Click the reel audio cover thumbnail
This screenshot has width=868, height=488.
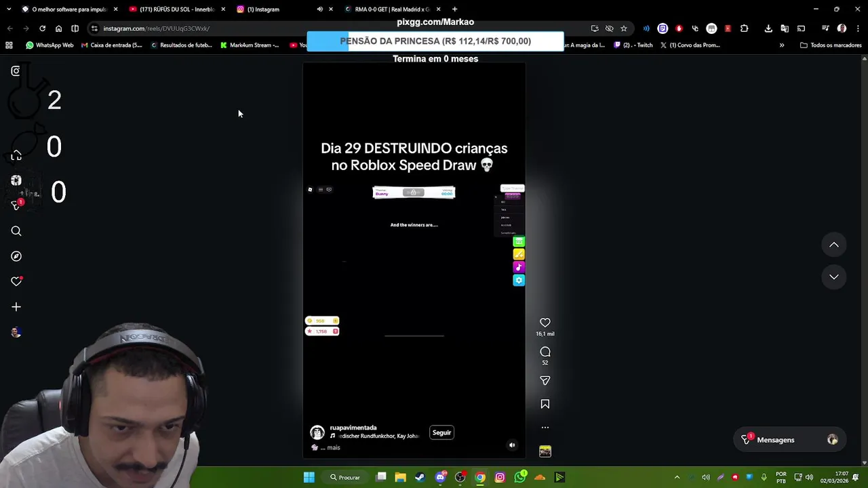pos(545,451)
